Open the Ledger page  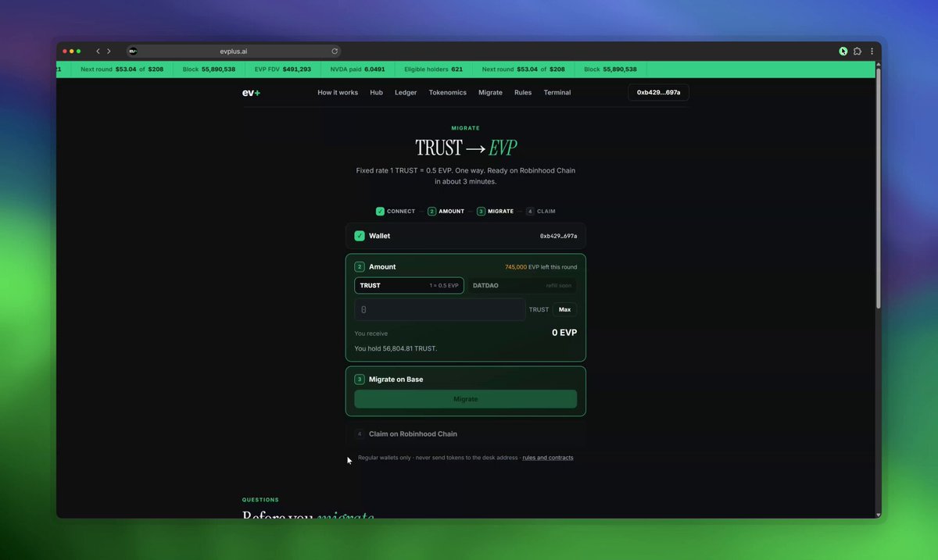[x=406, y=93]
